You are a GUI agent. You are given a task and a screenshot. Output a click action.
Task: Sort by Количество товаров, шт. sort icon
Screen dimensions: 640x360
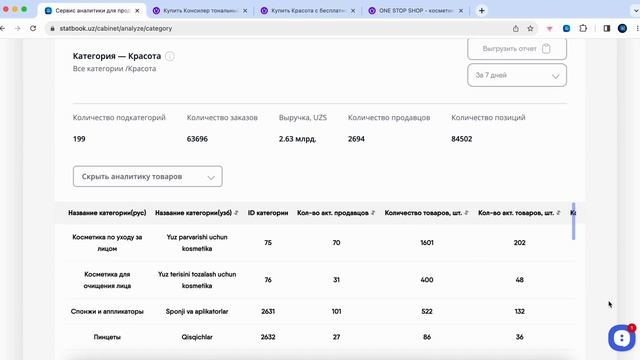tap(466, 213)
